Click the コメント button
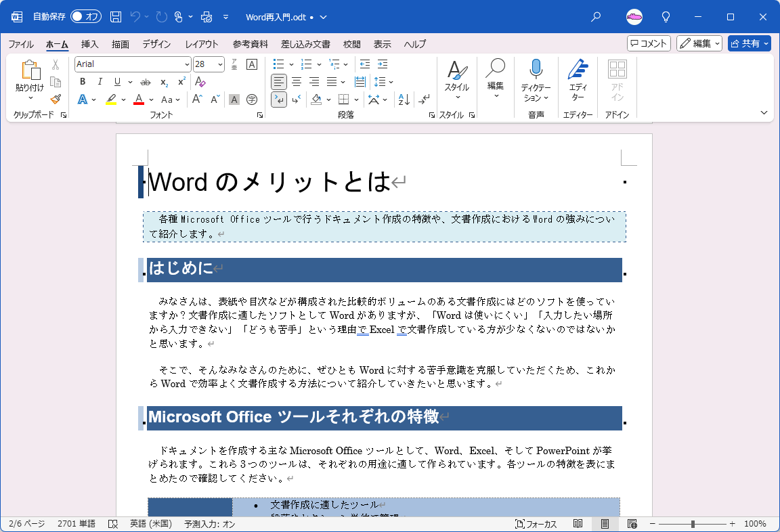This screenshot has width=780, height=532. 649,43
